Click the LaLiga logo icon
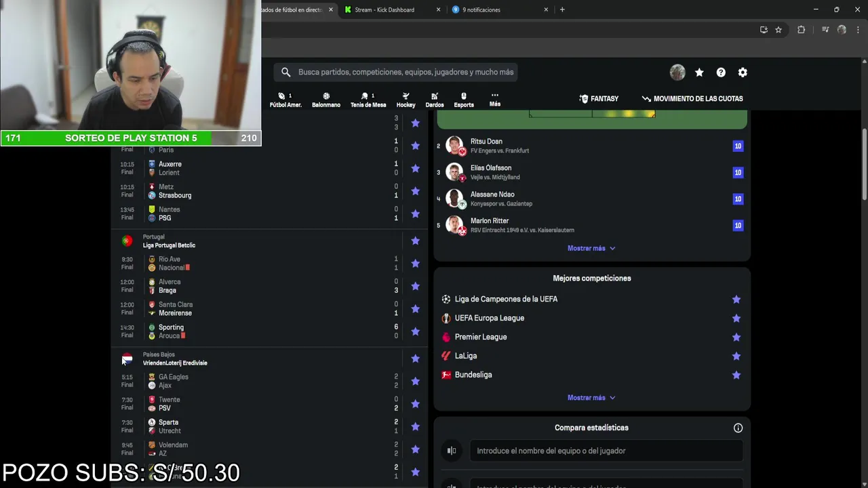This screenshot has width=868, height=488. 446,356
